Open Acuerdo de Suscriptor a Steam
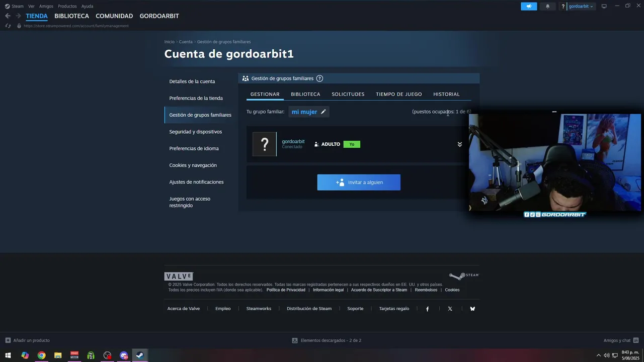644x362 pixels. point(379,290)
